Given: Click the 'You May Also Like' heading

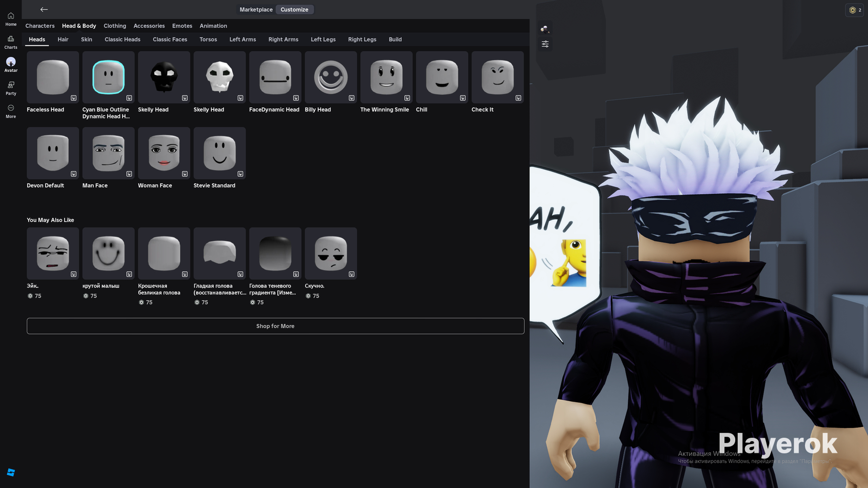Looking at the screenshot, I should pyautogui.click(x=50, y=220).
